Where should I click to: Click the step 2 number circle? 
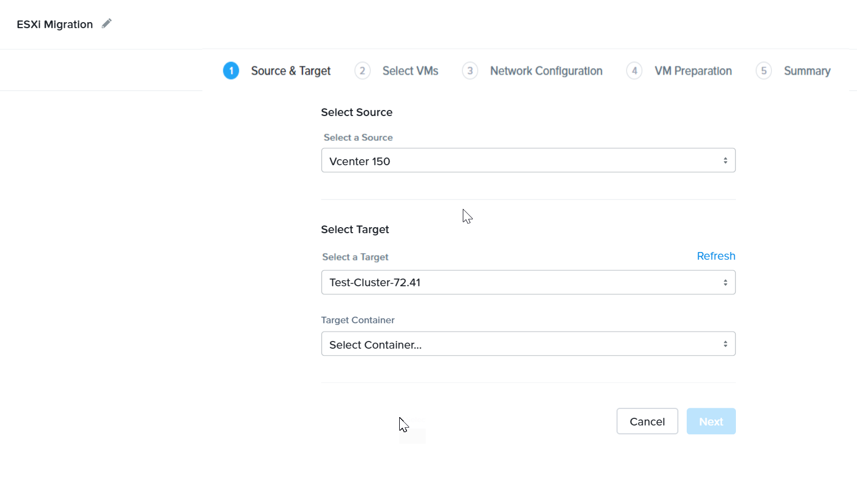[x=362, y=71]
